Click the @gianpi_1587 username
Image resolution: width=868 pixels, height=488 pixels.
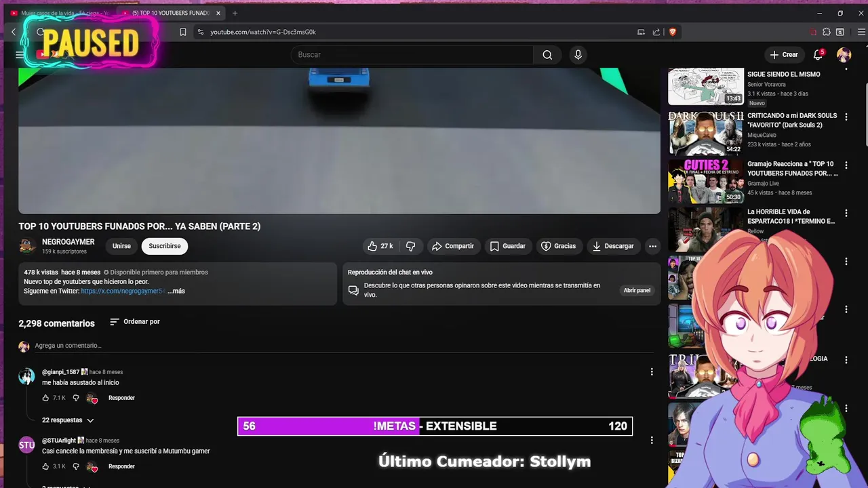point(60,372)
